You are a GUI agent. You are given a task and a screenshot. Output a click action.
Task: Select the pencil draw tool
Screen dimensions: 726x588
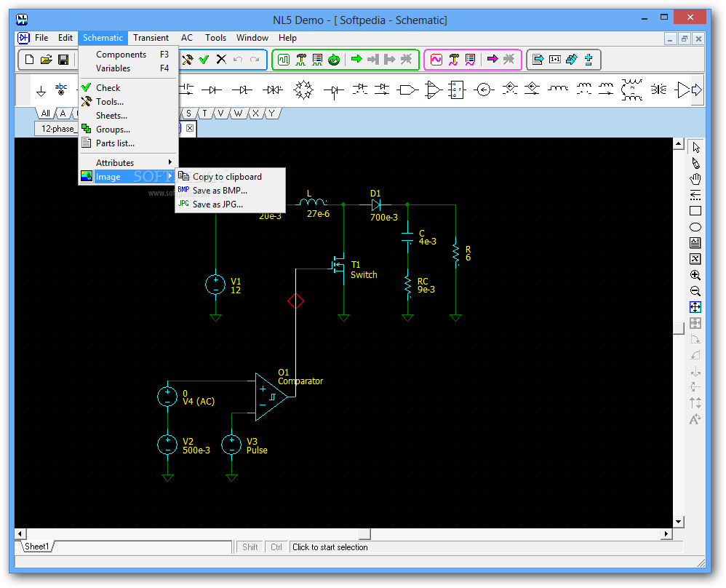[x=695, y=163]
